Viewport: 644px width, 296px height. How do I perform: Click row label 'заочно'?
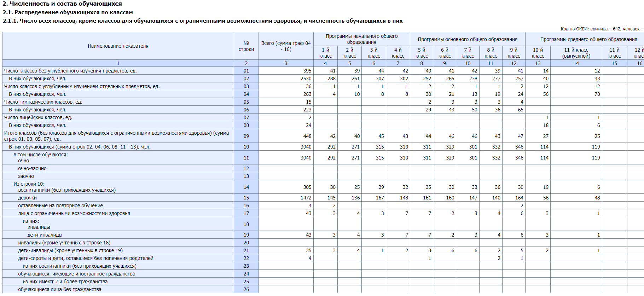coord(26,176)
